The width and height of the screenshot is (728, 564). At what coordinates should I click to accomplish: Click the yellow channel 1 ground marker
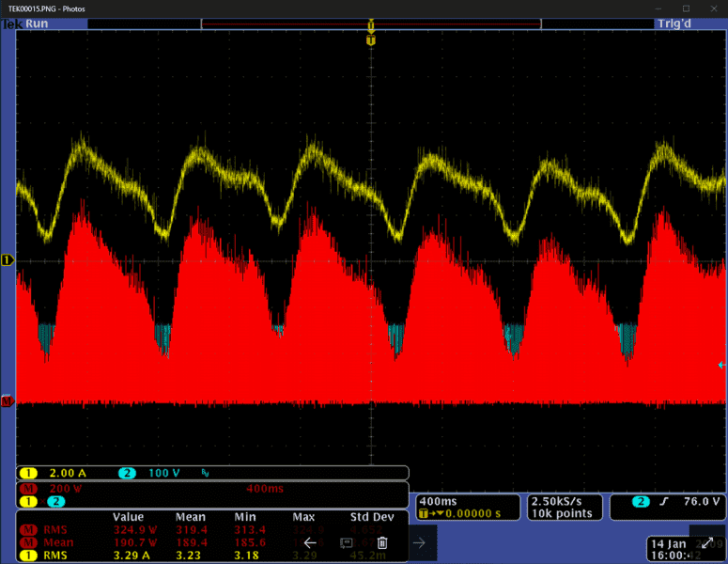(8, 259)
